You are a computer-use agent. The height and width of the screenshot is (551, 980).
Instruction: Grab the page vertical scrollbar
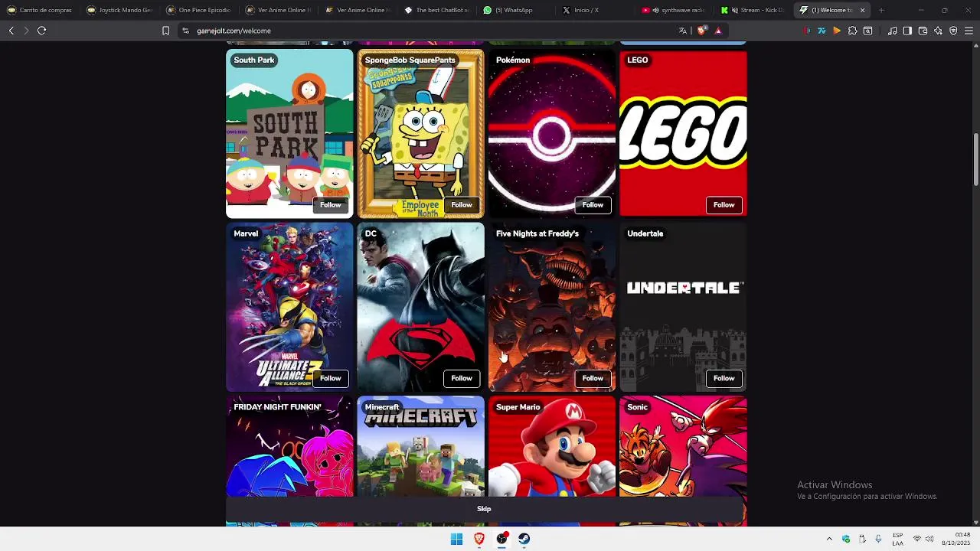(x=976, y=159)
